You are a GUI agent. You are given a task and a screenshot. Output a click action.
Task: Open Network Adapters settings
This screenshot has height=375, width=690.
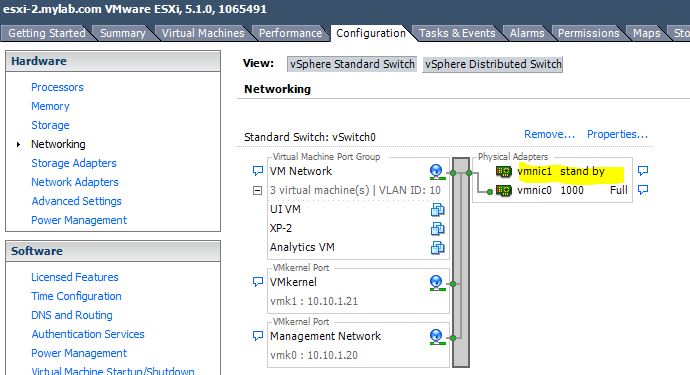click(75, 182)
